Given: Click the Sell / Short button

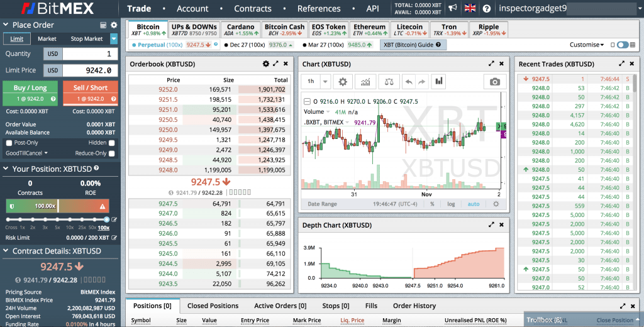Looking at the screenshot, I should point(91,93).
